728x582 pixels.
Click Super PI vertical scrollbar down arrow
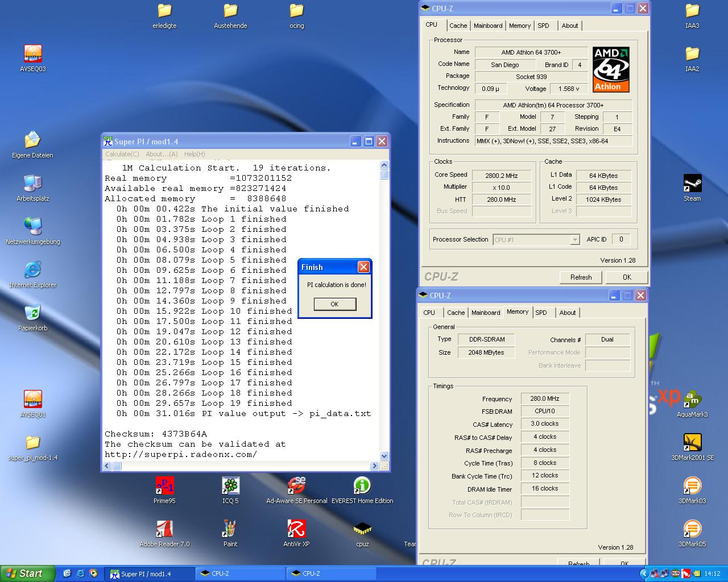coord(384,456)
